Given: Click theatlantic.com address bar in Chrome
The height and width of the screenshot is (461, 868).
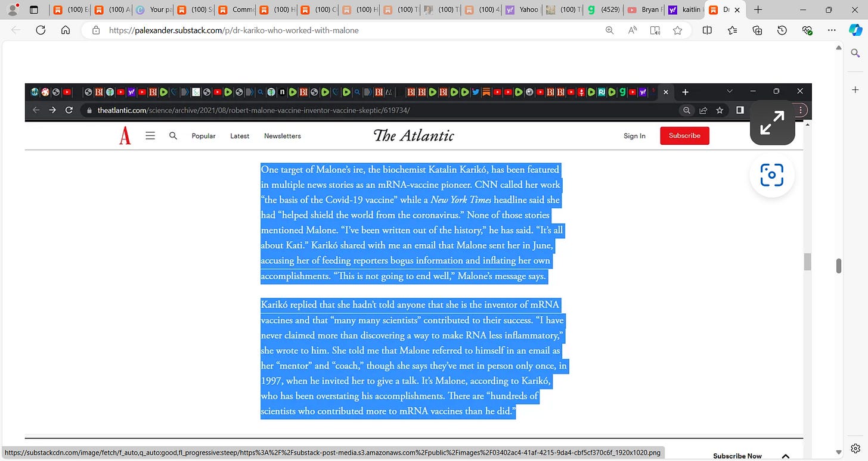Looking at the screenshot, I should click(x=254, y=110).
